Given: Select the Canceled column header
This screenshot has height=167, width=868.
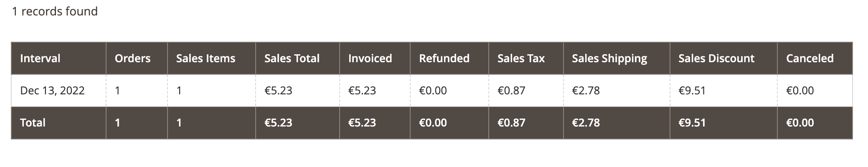Looking at the screenshot, I should tap(815, 58).
